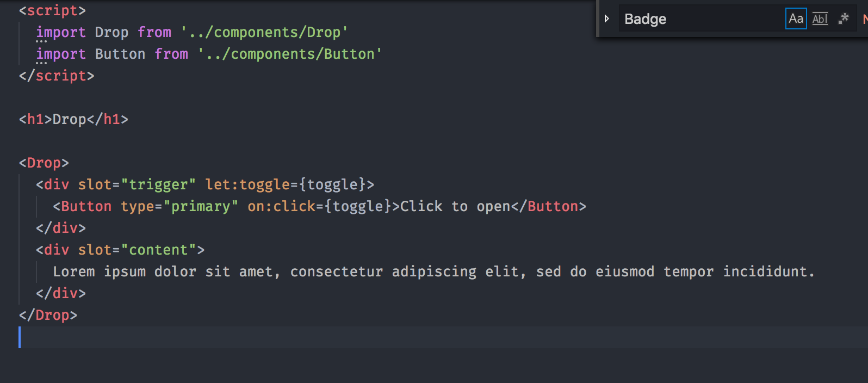
Task: Toggle match case in the search widget
Action: click(x=796, y=18)
